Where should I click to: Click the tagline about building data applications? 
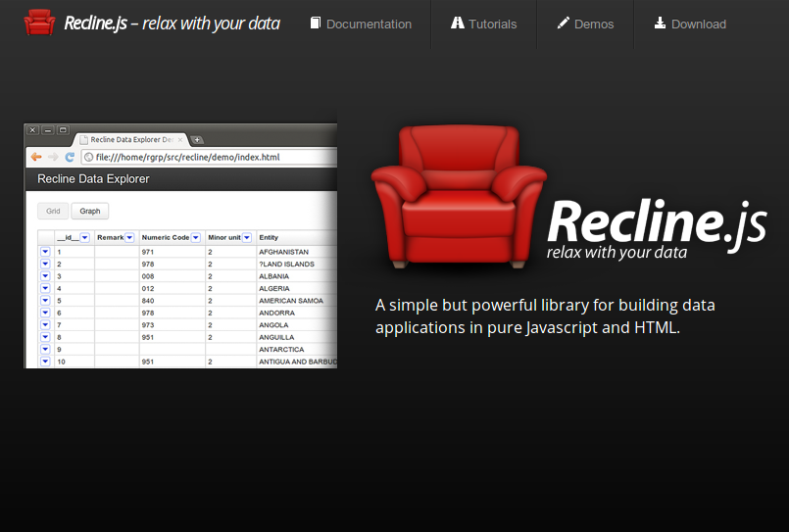[x=545, y=316]
